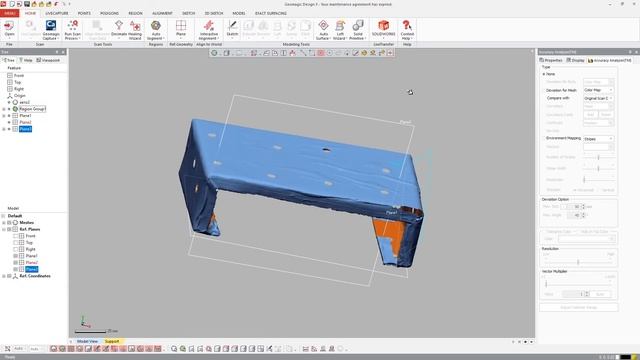
Task: Expand the Plane1 feature node
Action: click(4, 116)
